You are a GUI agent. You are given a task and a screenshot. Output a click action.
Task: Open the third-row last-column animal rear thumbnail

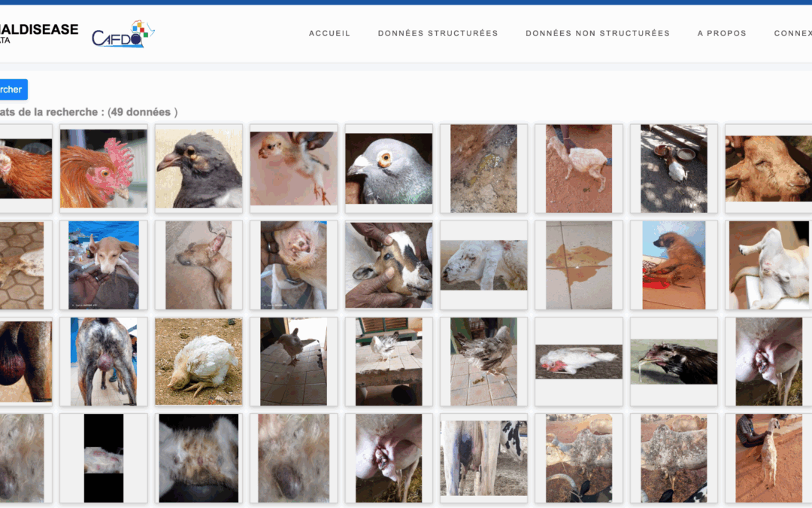click(768, 361)
